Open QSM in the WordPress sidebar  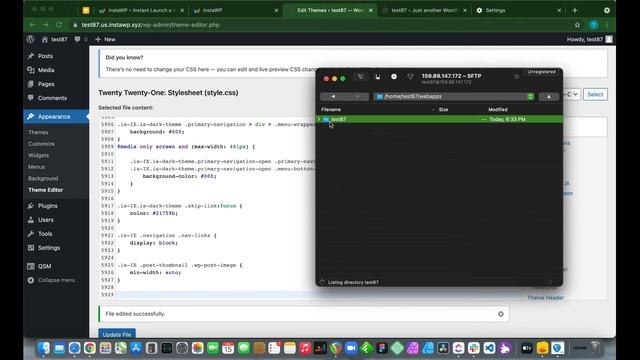coord(44,266)
